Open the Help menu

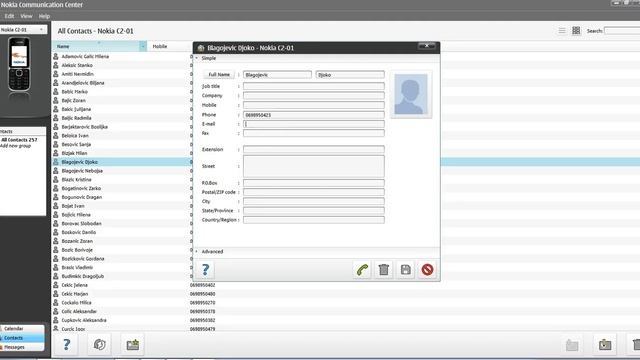tap(44, 16)
